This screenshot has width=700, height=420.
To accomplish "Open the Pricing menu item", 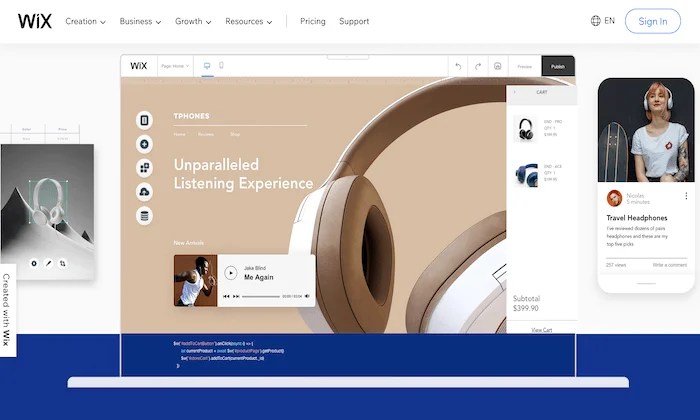I will coord(312,21).
